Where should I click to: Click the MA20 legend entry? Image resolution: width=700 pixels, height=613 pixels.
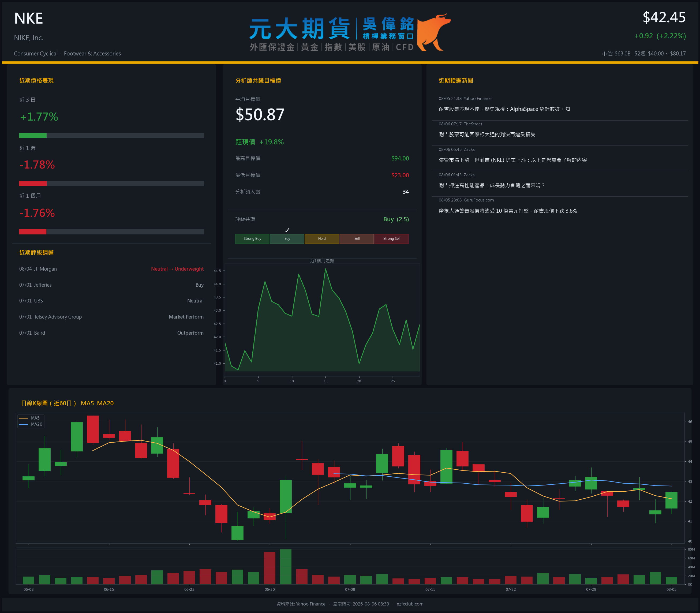31,424
